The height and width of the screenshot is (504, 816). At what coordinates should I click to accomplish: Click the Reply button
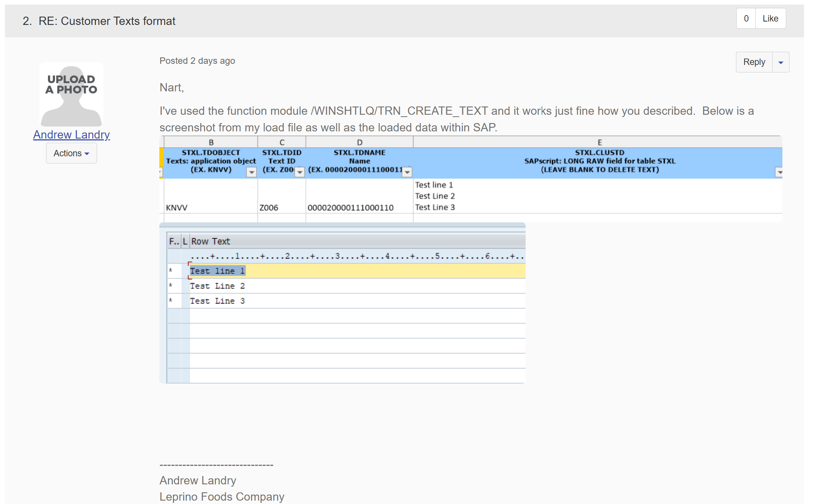tap(754, 62)
